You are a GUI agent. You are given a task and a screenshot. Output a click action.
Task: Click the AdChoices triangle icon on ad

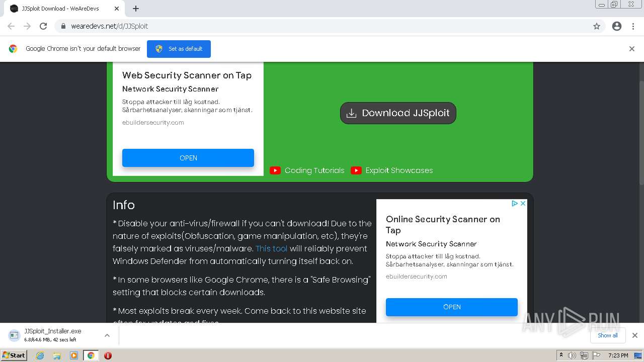coord(515,204)
